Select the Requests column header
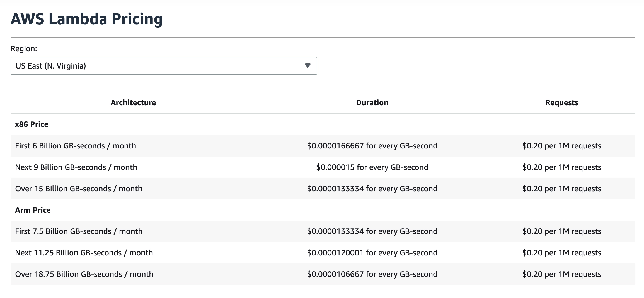This screenshot has height=298, width=644. click(x=561, y=102)
